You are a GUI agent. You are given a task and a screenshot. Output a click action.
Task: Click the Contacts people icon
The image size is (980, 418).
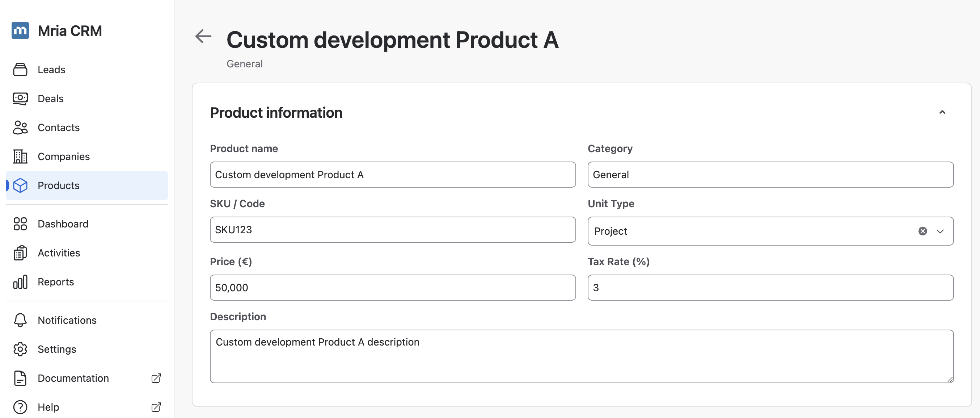tap(20, 128)
